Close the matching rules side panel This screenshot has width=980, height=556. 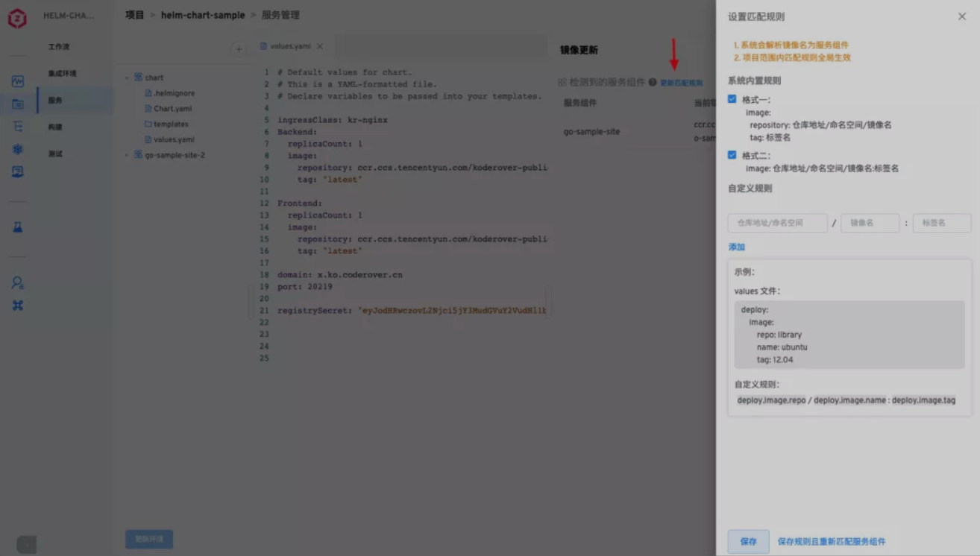[x=962, y=16]
